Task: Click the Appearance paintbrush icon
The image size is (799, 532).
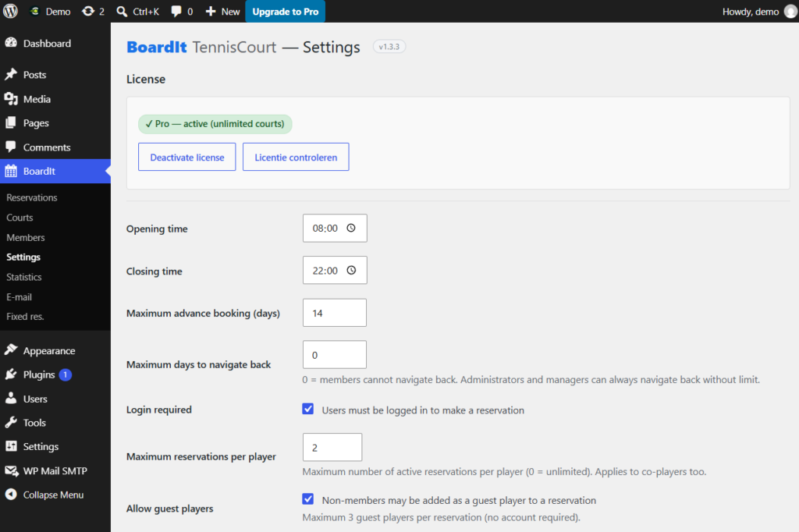Action: tap(11, 350)
